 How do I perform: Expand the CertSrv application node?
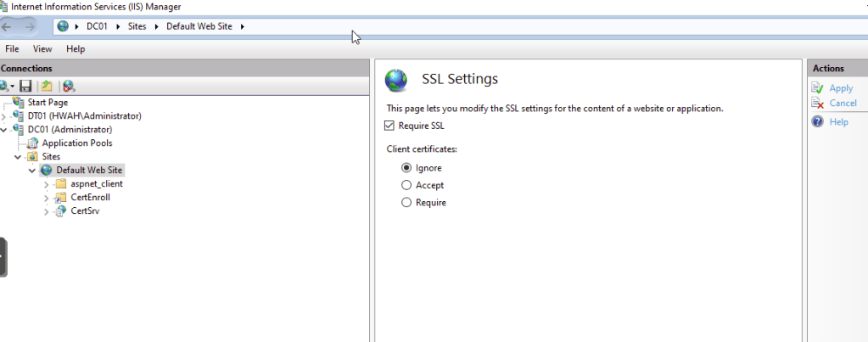(47, 211)
